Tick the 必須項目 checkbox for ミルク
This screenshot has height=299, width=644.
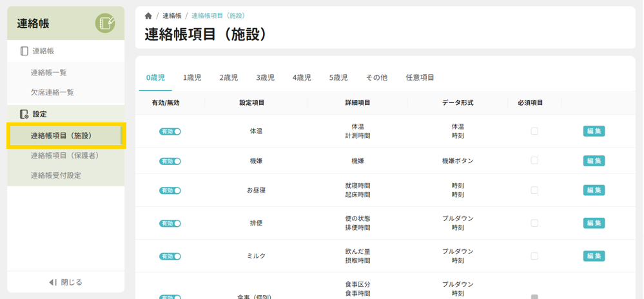tap(534, 256)
